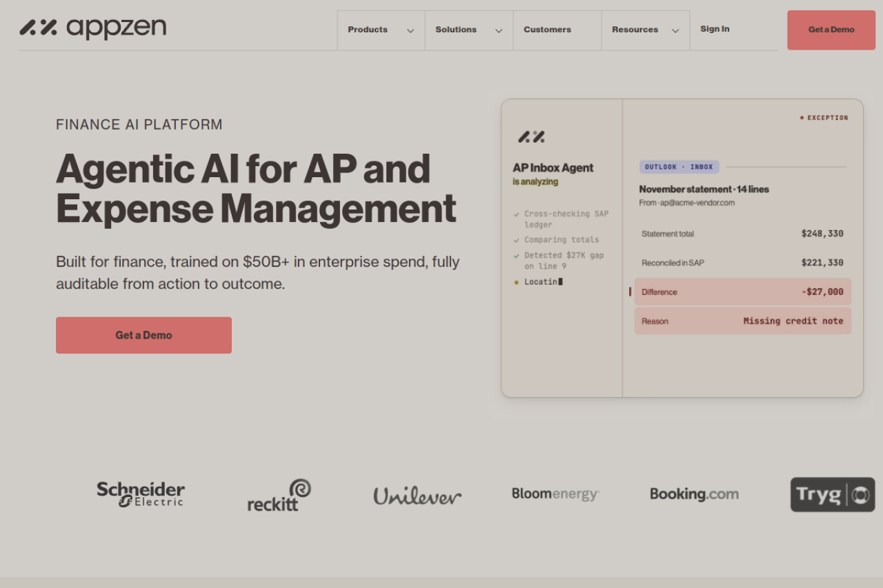This screenshot has width=883, height=588.
Task: Click the AP Inbox Agent title
Action: coord(553,168)
